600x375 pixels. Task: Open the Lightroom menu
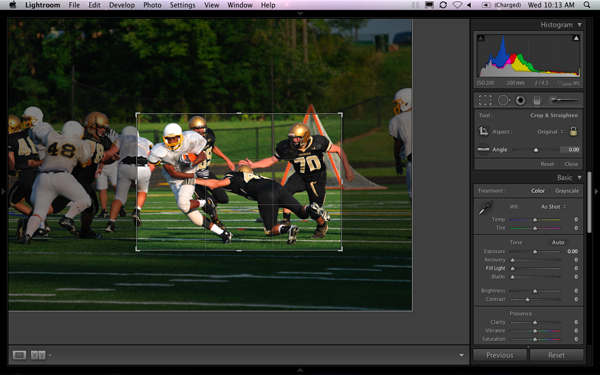coord(42,5)
